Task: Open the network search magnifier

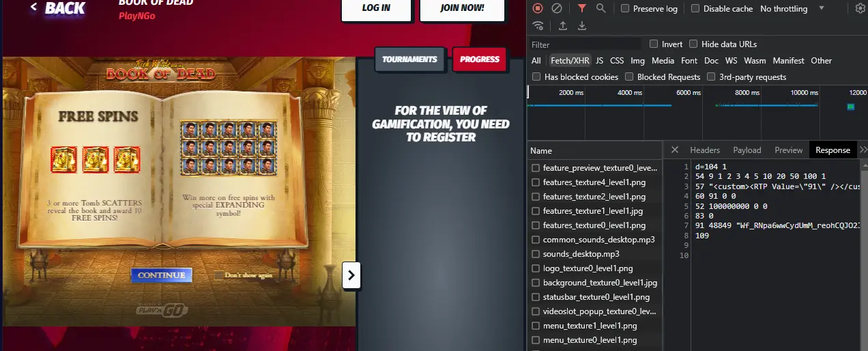Action: (x=601, y=8)
